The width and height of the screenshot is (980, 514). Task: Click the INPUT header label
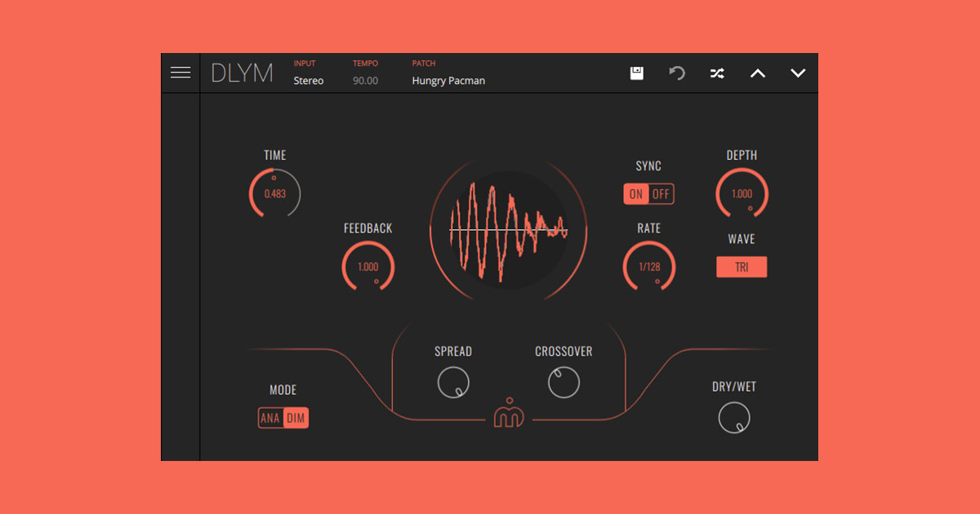pyautogui.click(x=305, y=64)
